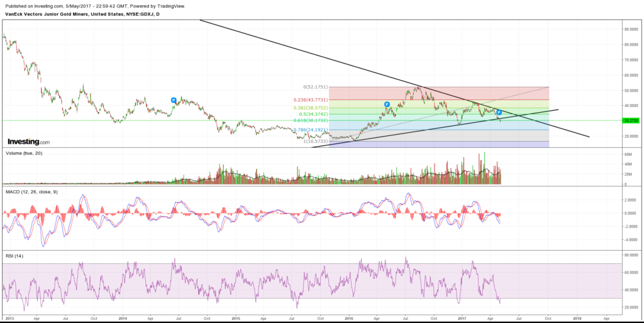This screenshot has height=323, width=644.
Task: Select the 0.5(34.3742) Fibonacci level label
Action: click(313, 114)
